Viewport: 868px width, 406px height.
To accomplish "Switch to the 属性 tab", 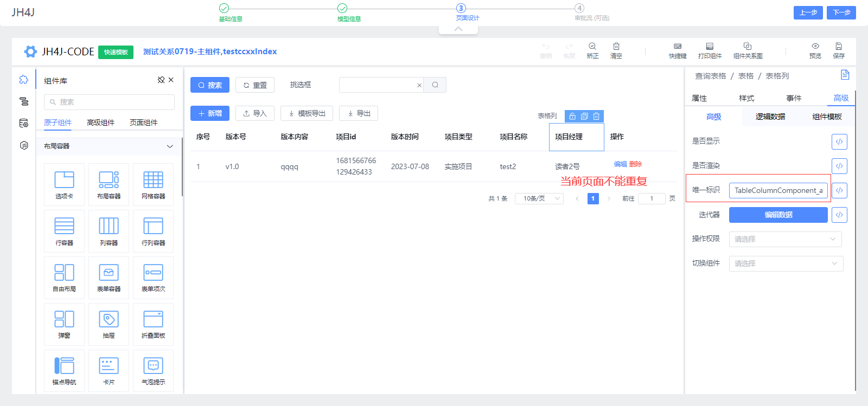I will (699, 98).
